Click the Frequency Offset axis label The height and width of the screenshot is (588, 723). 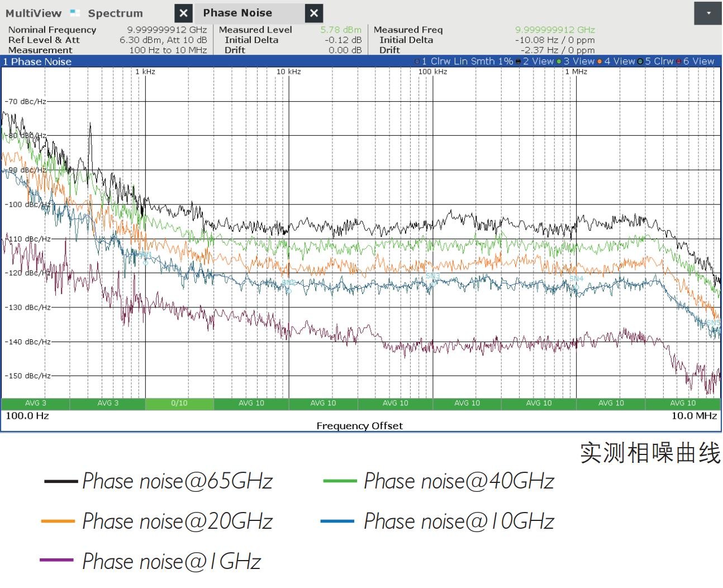click(359, 425)
